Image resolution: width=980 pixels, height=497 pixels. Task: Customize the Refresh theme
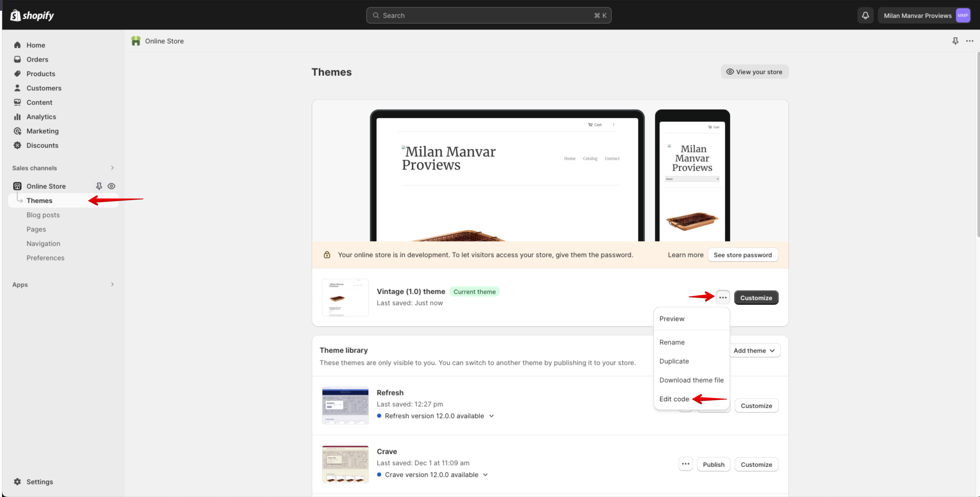pos(756,405)
